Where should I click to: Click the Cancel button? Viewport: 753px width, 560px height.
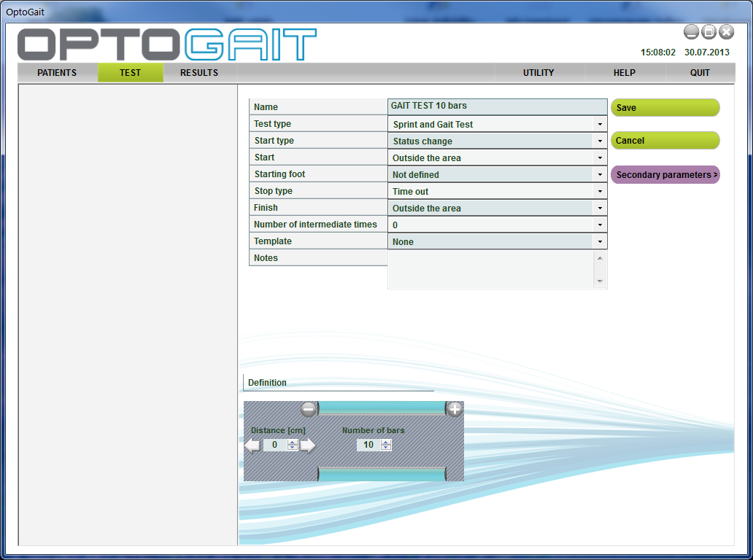[665, 141]
